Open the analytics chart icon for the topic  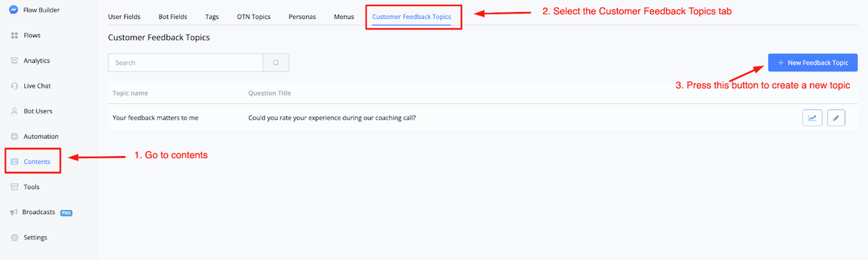click(x=812, y=118)
